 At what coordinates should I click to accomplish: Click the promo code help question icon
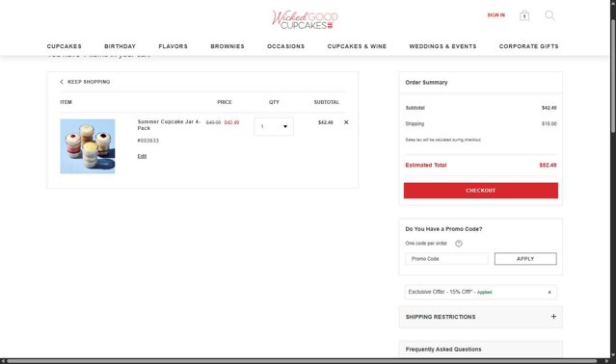459,244
